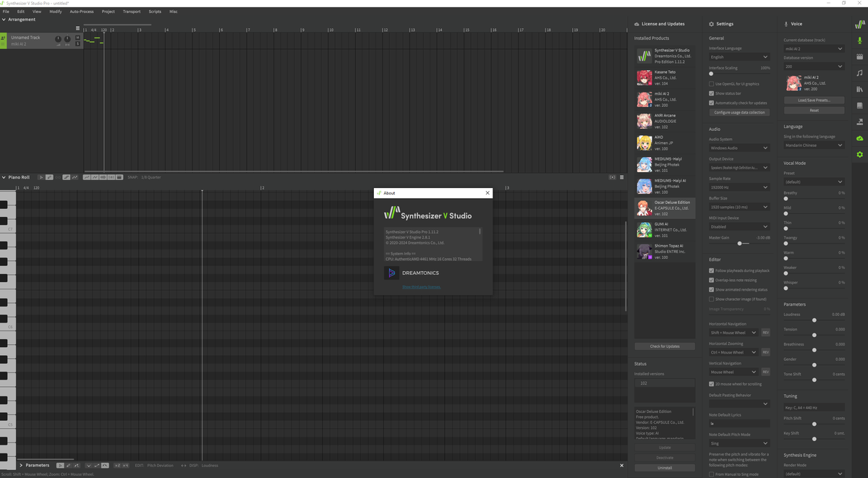Select the miki AI 2 installed product
The height and width of the screenshot is (478, 868).
[x=665, y=99]
